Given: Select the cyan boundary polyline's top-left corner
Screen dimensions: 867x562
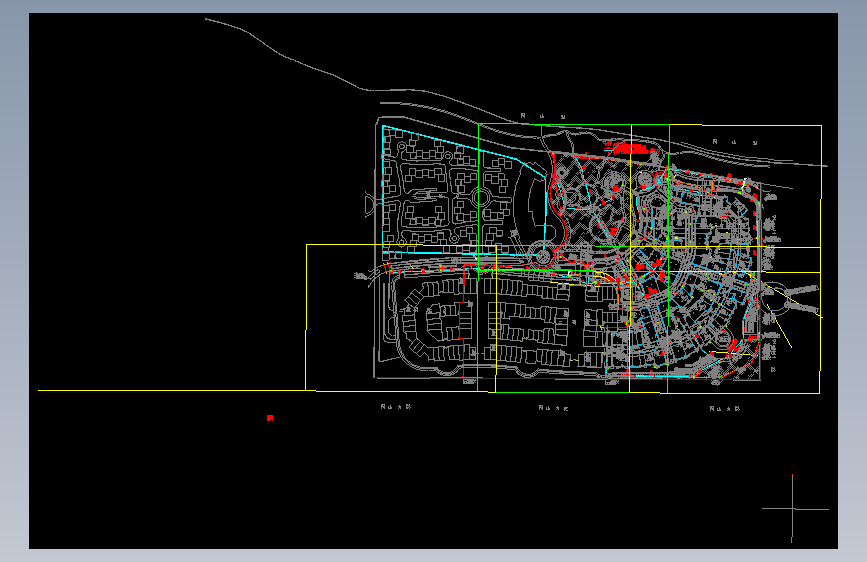Looking at the screenshot, I should click(383, 126).
